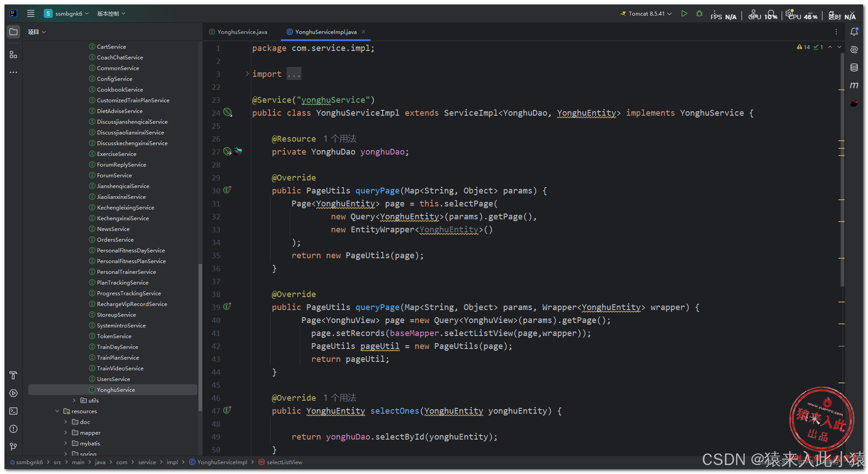Select the YonghuServiceImpl.java tab
868x474 pixels.
(x=326, y=32)
